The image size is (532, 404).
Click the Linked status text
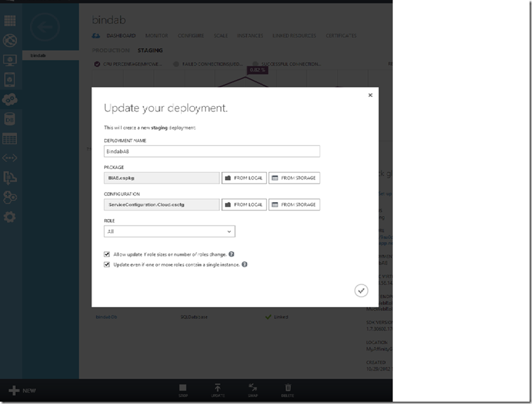point(281,317)
